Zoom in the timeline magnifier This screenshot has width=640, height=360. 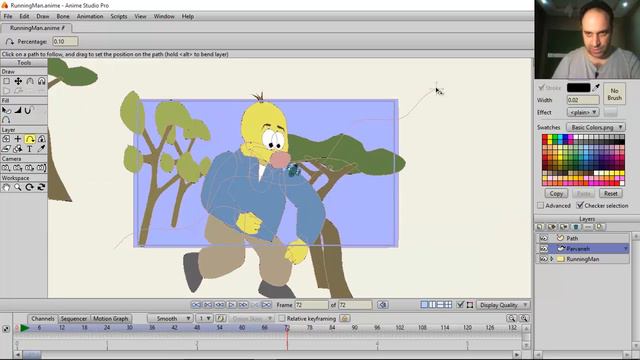coord(524,318)
